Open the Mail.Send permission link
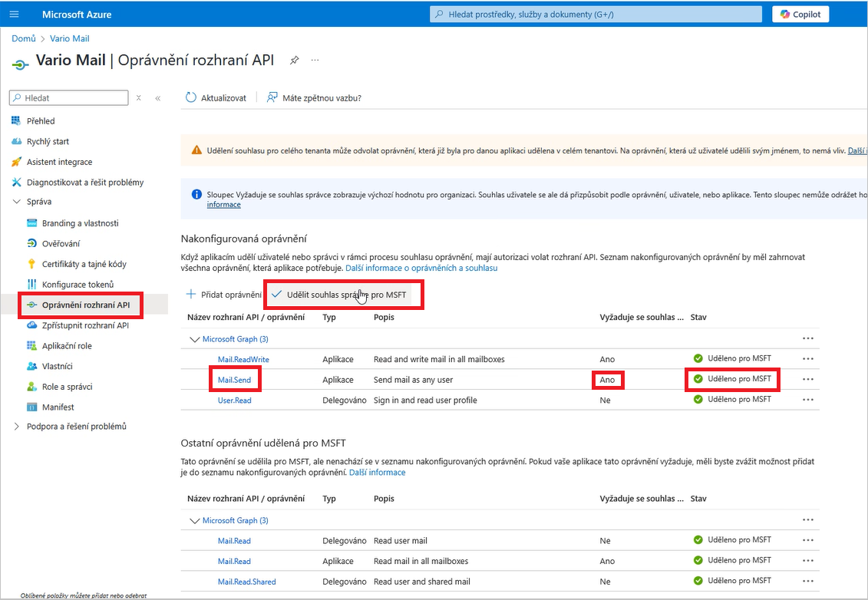Image resolution: width=868 pixels, height=600 pixels. [x=234, y=380]
